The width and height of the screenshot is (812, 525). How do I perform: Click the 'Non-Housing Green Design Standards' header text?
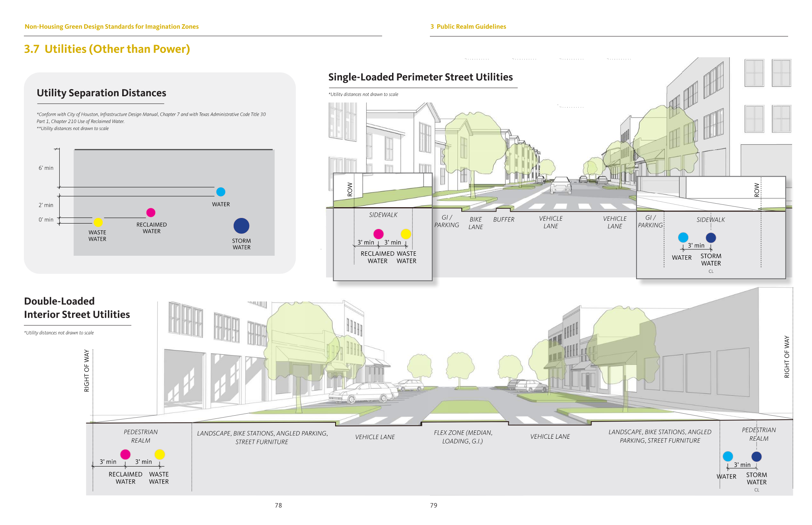pyautogui.click(x=111, y=27)
